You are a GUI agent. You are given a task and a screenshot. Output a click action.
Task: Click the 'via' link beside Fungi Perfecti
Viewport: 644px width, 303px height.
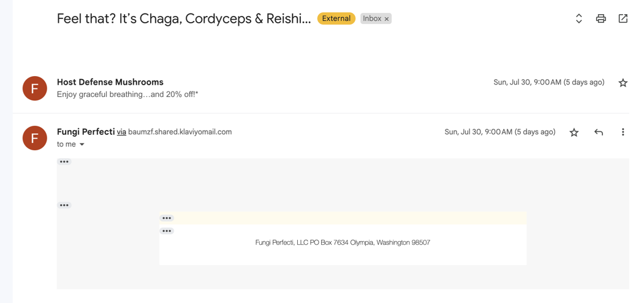121,132
